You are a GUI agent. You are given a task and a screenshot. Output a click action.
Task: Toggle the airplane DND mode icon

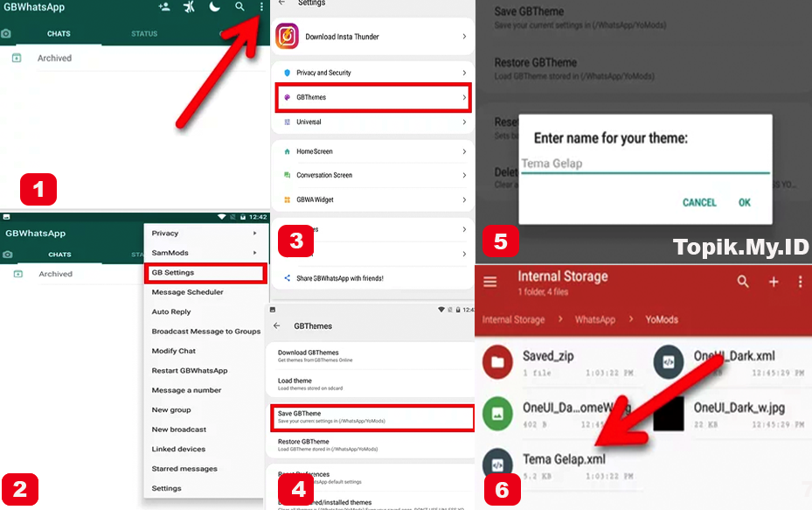189,7
